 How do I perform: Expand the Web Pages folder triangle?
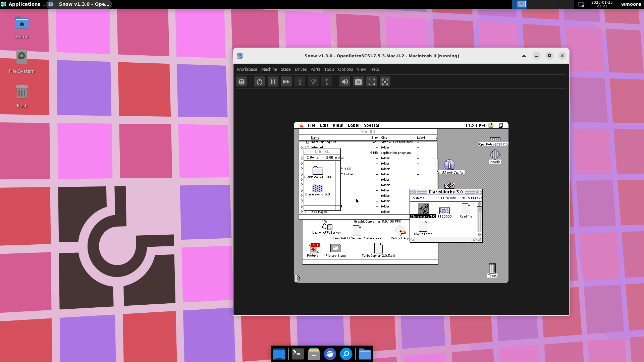(302, 212)
